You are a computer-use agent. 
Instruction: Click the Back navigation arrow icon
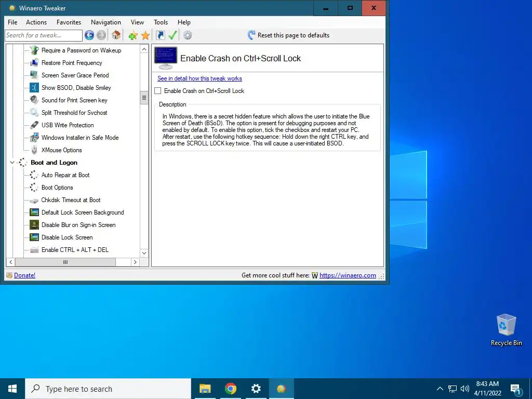[89, 35]
